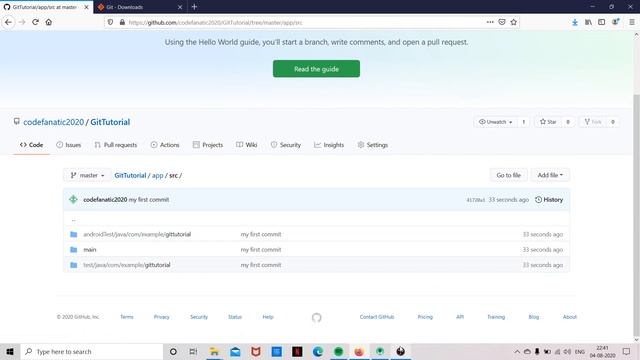Viewport: 640px width, 360px height.
Task: Click the codefanatic2020 avatar in commit row
Action: click(73, 200)
